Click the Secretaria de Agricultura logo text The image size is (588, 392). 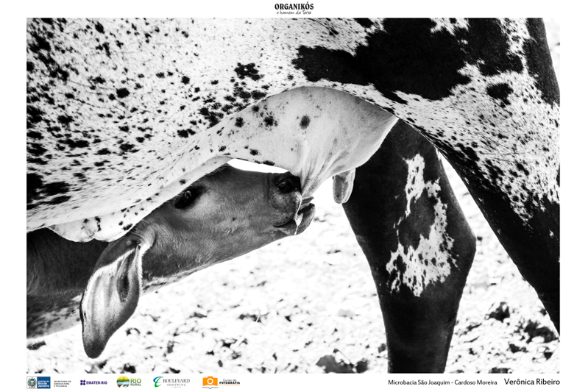point(63,382)
